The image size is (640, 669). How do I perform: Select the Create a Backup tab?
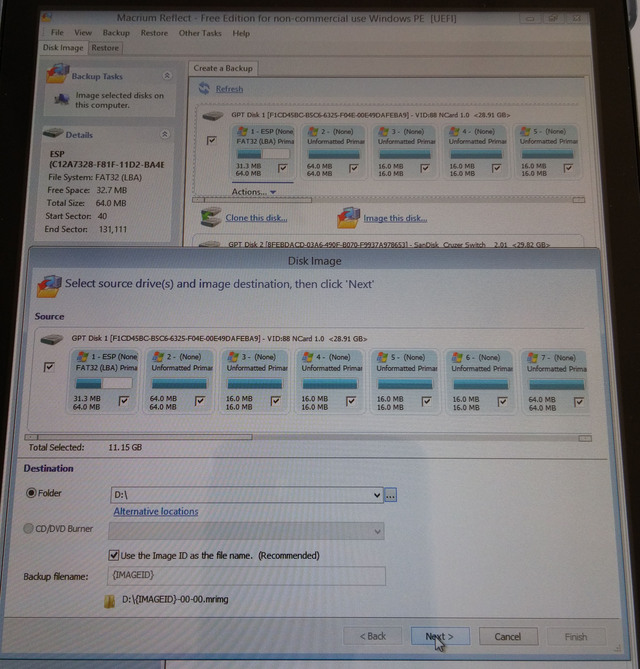tap(223, 68)
